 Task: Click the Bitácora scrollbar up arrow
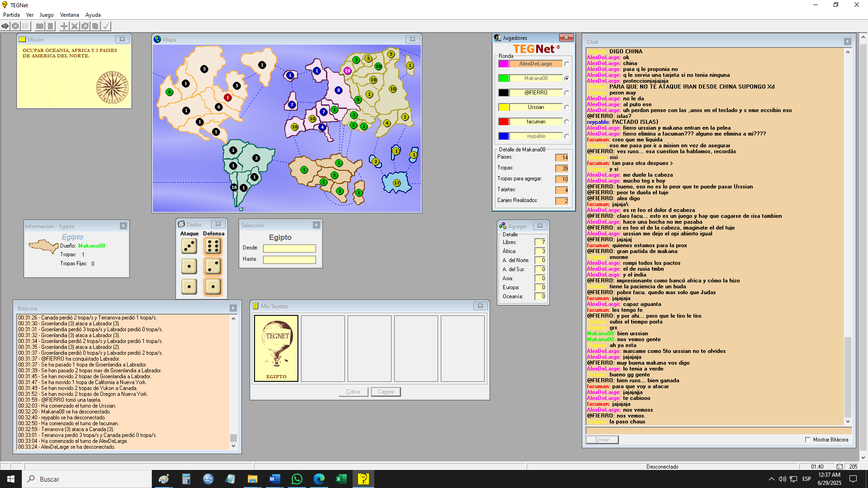click(233, 319)
